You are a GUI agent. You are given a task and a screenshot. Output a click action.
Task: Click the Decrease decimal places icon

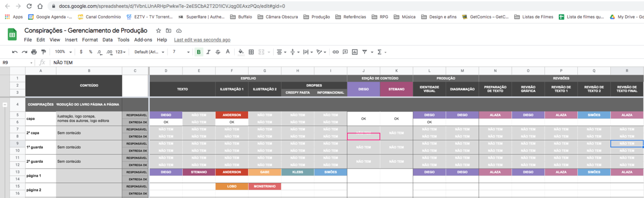pos(99,52)
